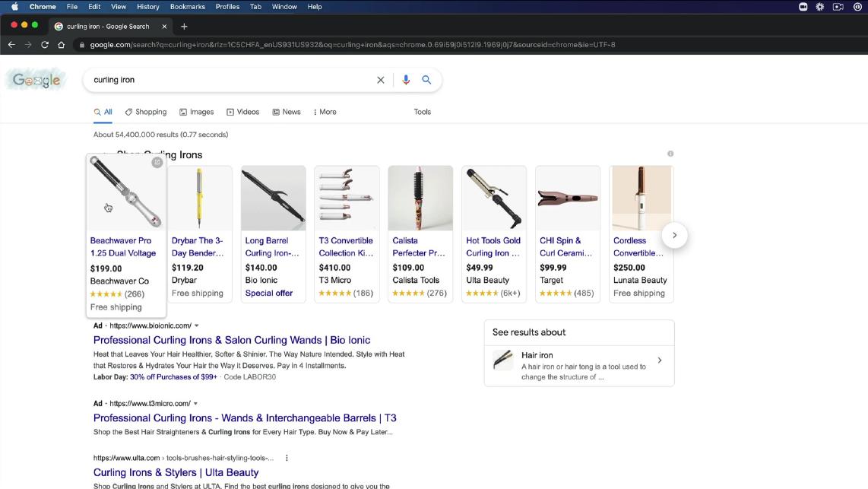The width and height of the screenshot is (868, 489).
Task: Open the File menu
Action: pyautogui.click(x=72, y=7)
